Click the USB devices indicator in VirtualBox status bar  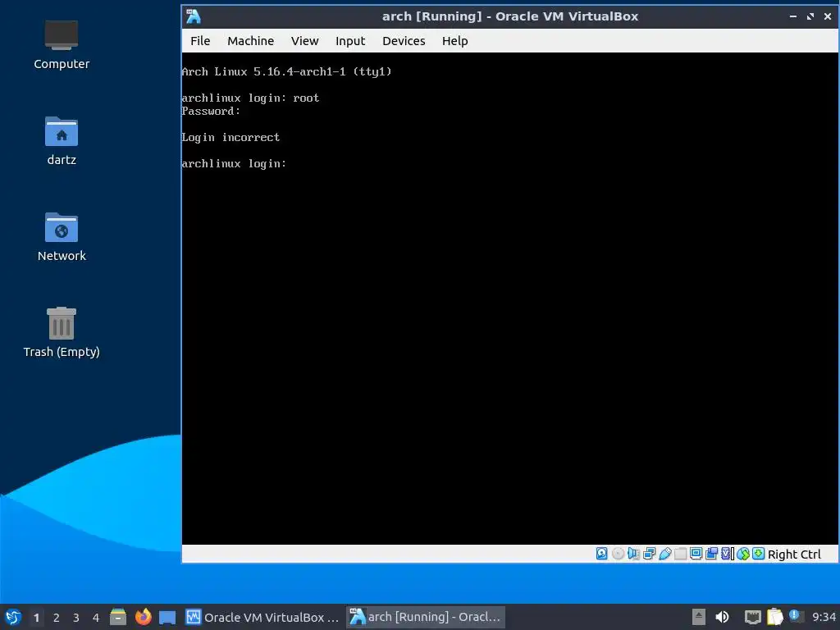pos(664,554)
